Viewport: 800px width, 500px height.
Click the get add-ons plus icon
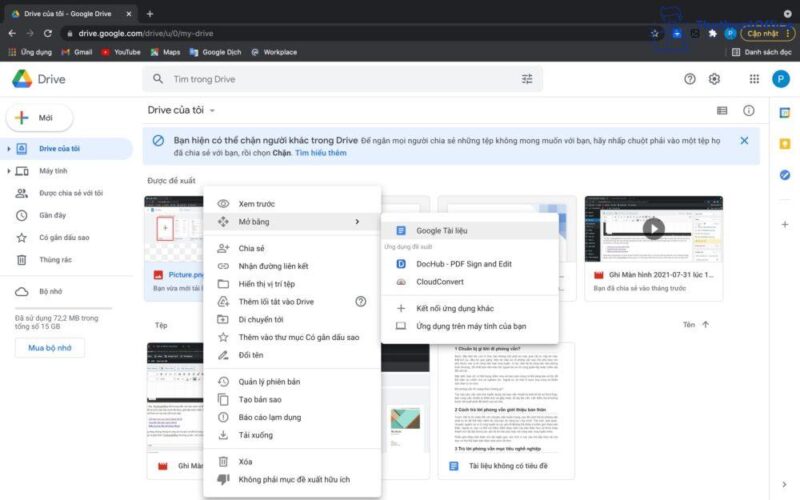(x=785, y=224)
